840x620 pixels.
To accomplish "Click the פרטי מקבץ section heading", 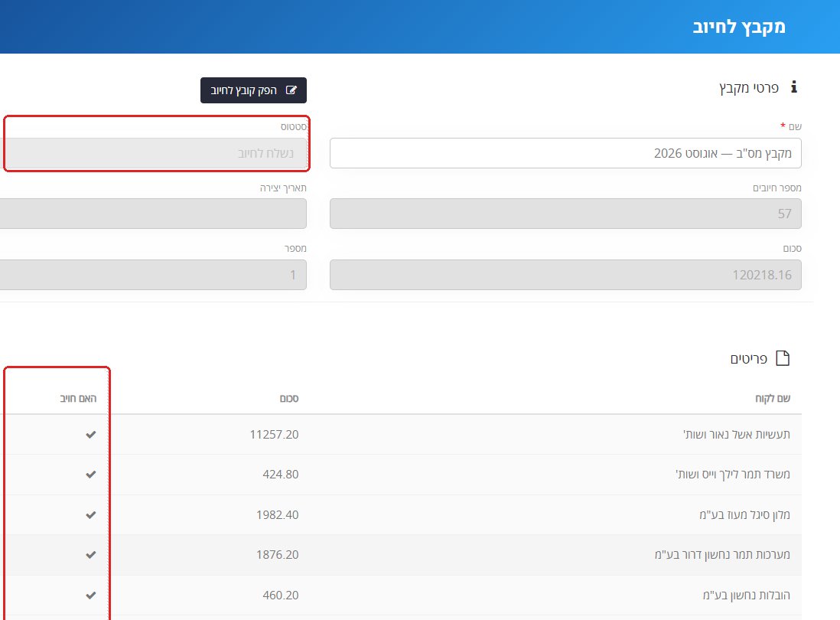I will (x=749, y=87).
